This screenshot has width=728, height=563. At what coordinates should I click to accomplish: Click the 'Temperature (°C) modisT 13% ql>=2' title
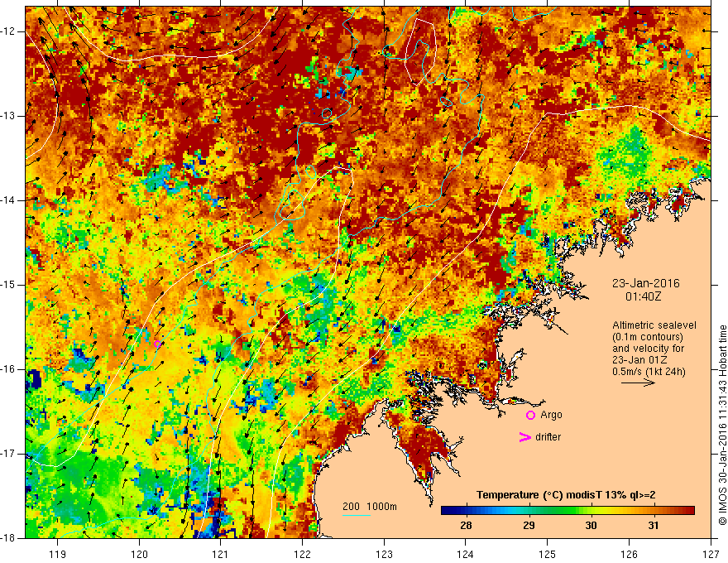[566, 495]
